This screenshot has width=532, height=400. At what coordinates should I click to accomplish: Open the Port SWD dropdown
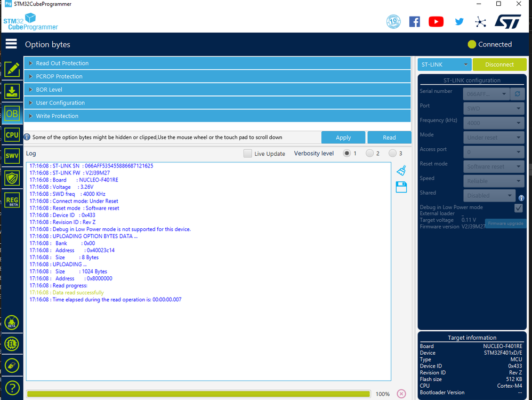[x=494, y=108]
